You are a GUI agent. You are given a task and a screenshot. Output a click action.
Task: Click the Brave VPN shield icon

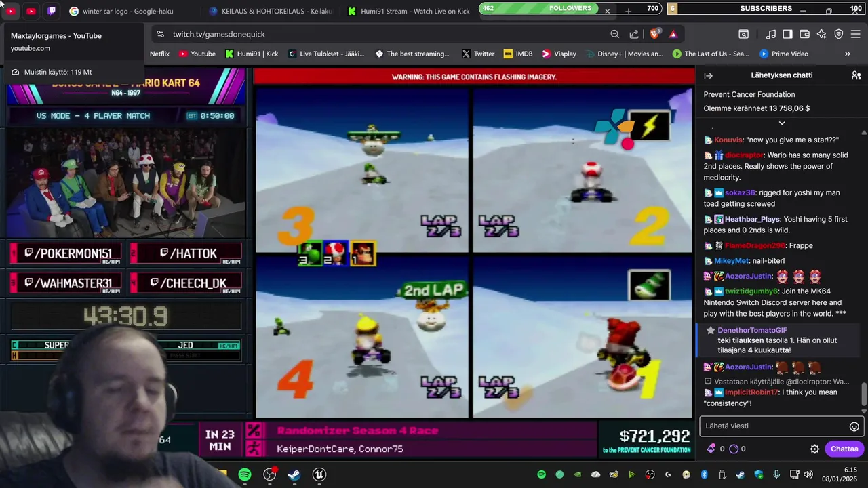point(838,34)
